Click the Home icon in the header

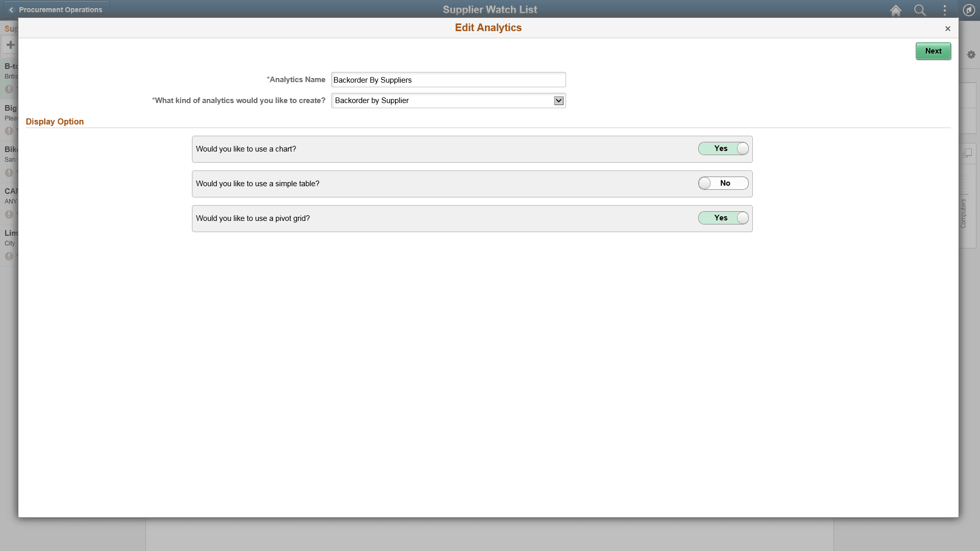pos(896,10)
